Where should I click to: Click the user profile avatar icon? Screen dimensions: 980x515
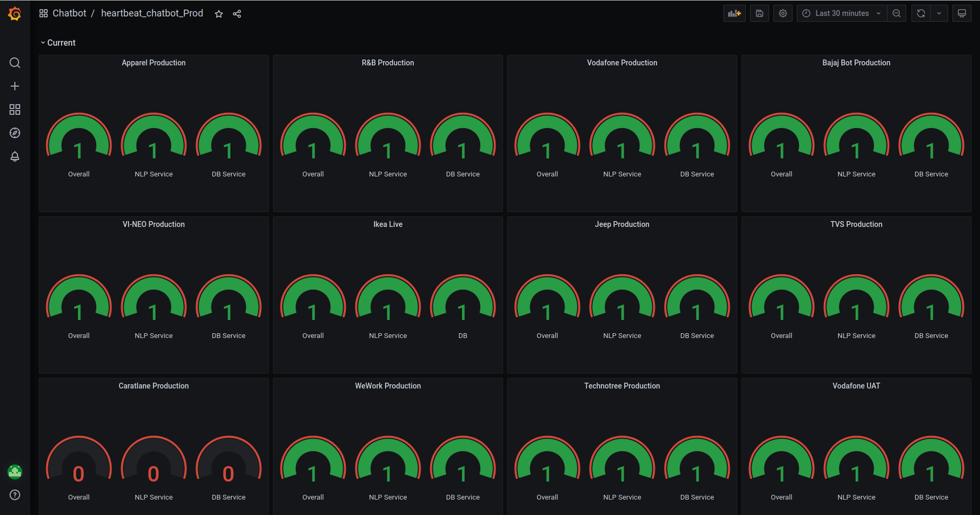[x=15, y=471]
